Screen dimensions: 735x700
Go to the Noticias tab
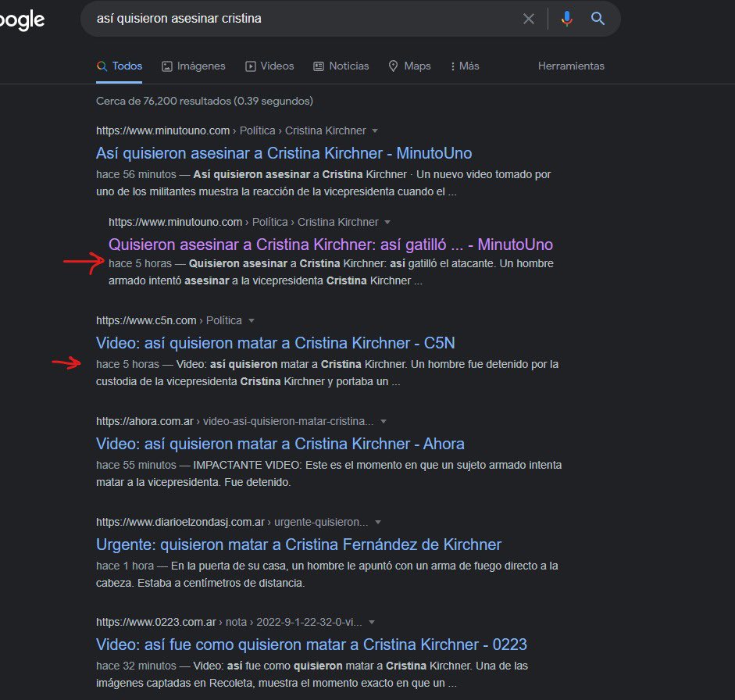[x=341, y=66]
